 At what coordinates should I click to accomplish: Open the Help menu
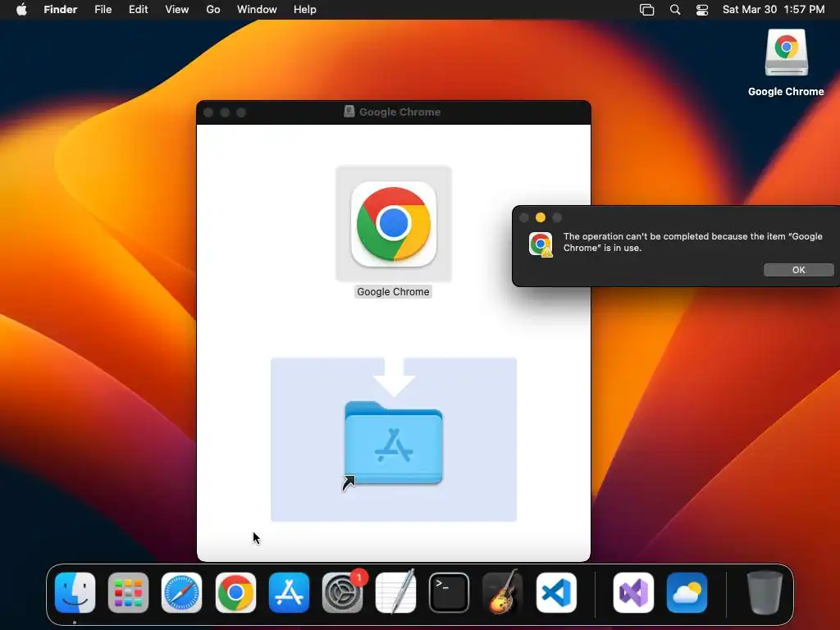(x=305, y=10)
